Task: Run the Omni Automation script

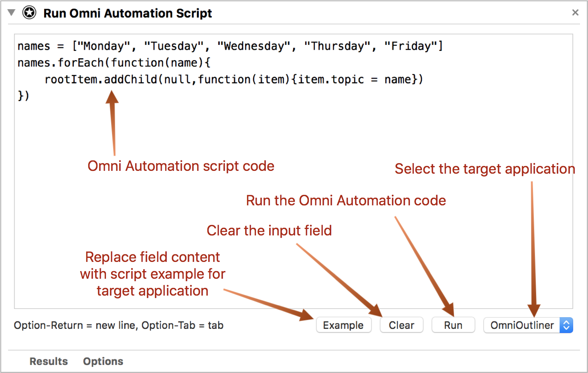Action: point(453,325)
